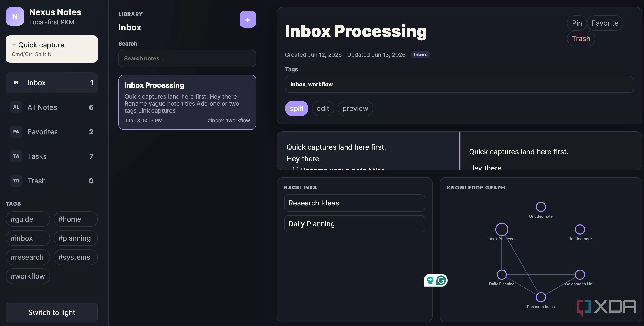Open the Research Ideas backlink
This screenshot has height=326, width=644.
tap(355, 203)
